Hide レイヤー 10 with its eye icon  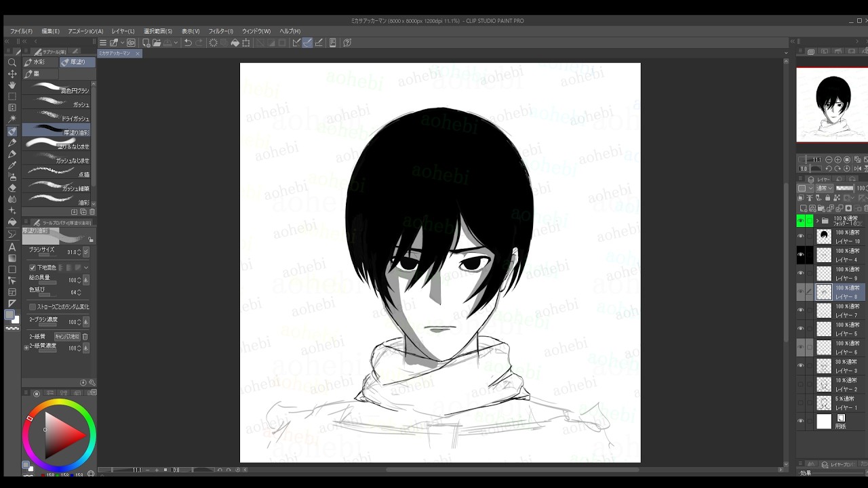(800, 237)
